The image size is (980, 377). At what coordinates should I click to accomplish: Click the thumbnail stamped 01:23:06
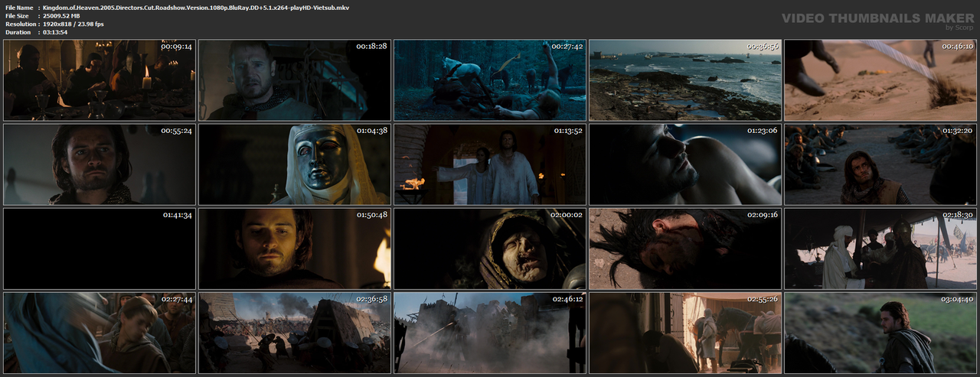tap(685, 164)
